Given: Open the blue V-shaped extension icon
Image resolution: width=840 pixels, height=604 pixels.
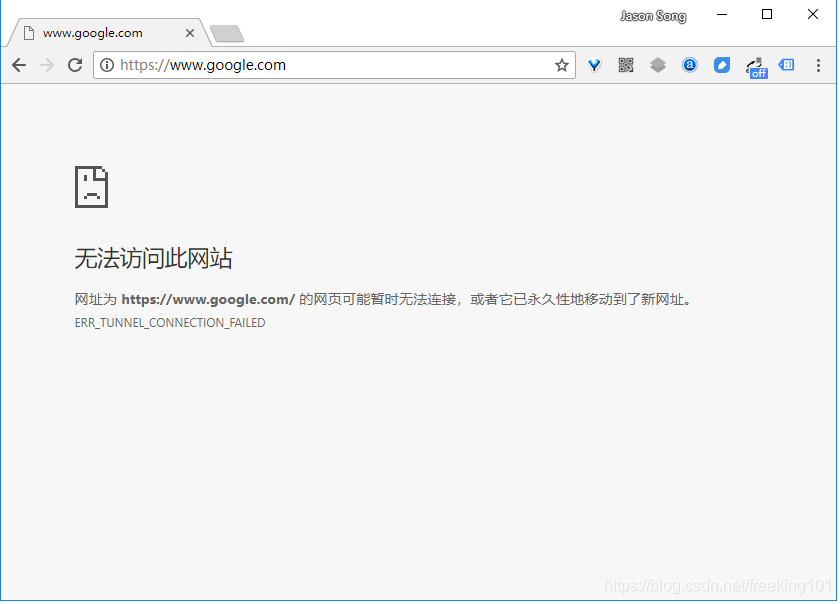Looking at the screenshot, I should pyautogui.click(x=594, y=65).
